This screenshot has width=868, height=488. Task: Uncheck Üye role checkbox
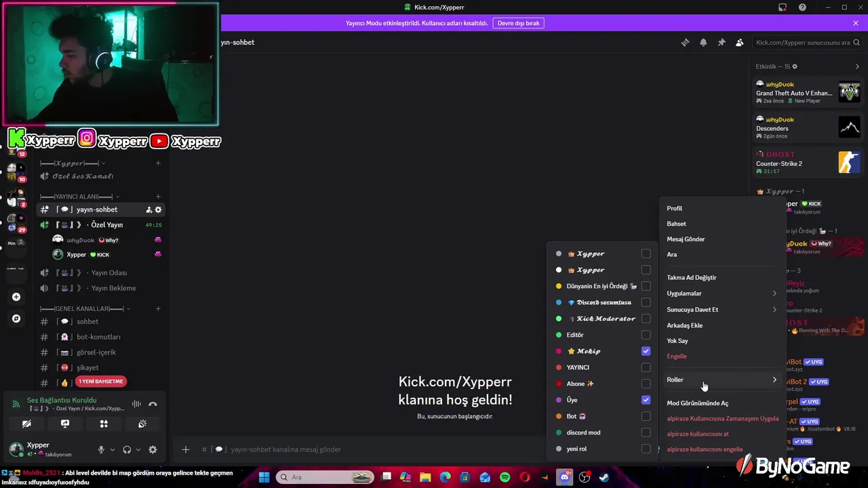tap(646, 400)
